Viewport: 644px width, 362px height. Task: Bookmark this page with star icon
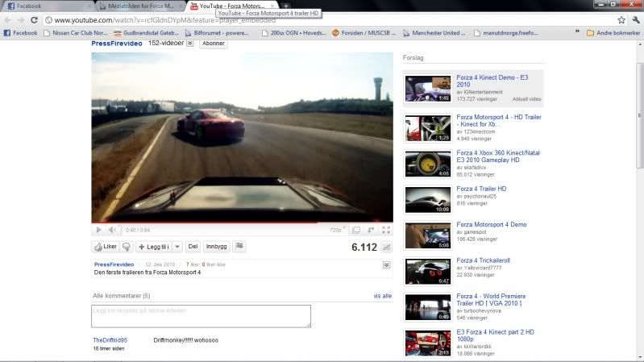(x=621, y=19)
